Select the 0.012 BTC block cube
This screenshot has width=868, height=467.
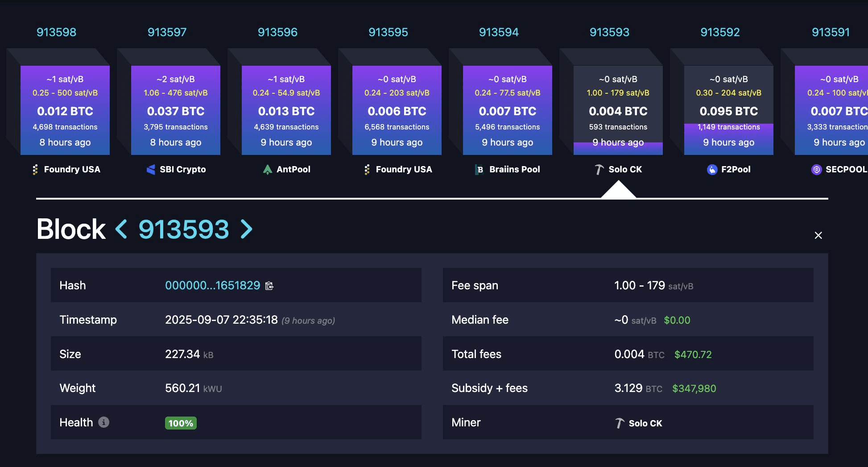point(65,110)
